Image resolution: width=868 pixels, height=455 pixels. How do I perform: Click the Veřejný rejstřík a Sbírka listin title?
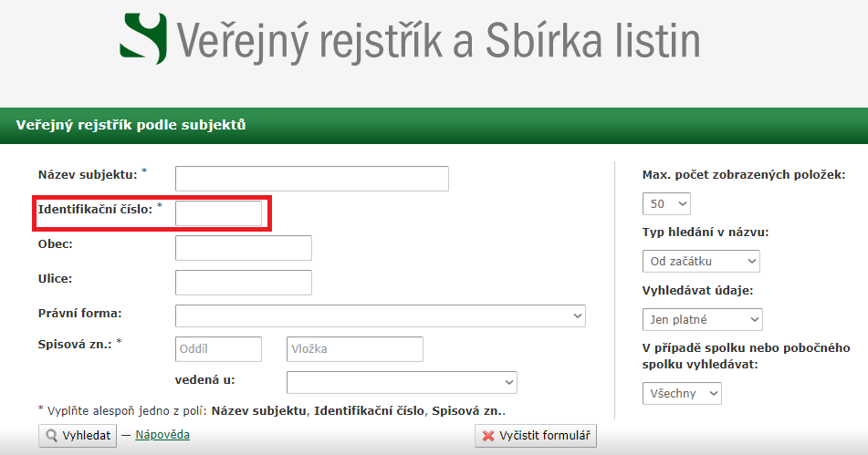pyautogui.click(x=438, y=39)
